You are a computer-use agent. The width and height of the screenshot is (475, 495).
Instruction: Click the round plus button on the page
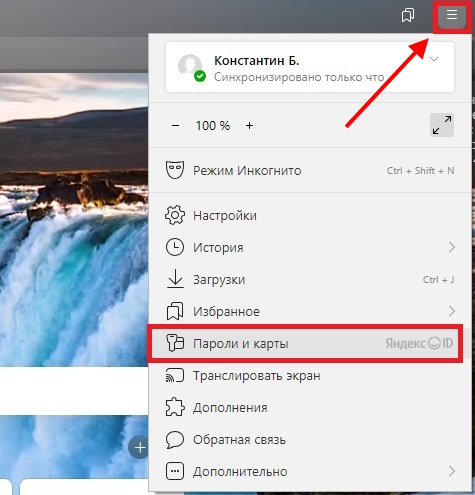[139, 447]
